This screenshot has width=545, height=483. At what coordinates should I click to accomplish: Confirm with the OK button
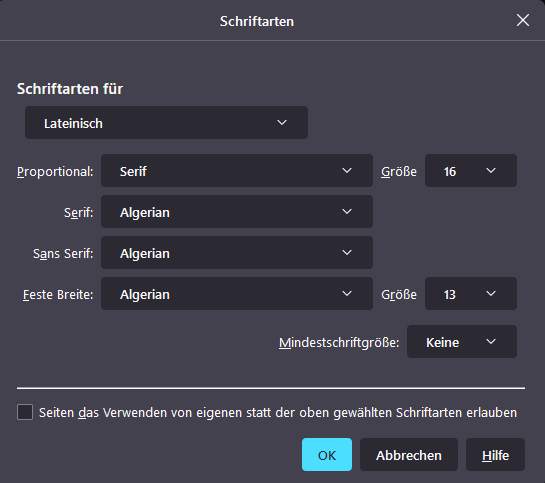[x=327, y=455]
